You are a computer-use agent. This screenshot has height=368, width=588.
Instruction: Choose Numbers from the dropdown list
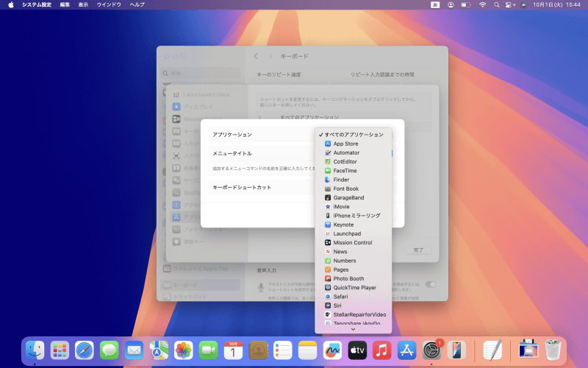pyautogui.click(x=354, y=261)
